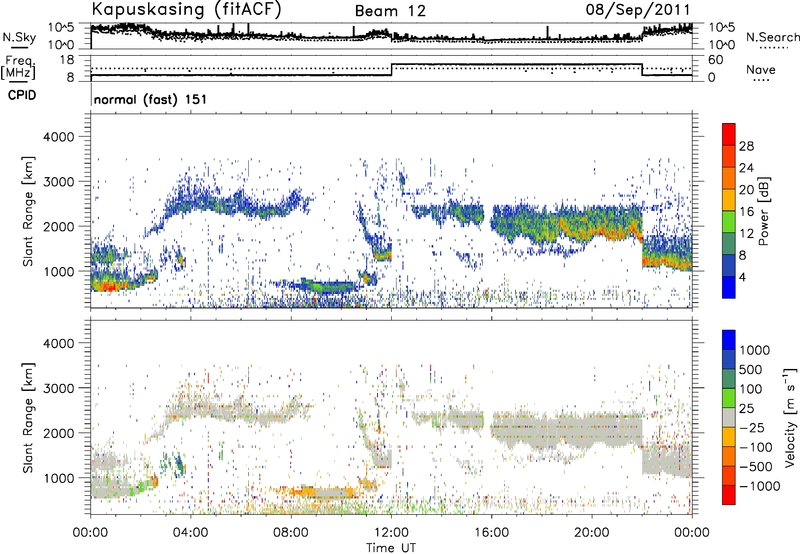Click the "Nave" legend label

point(761,69)
